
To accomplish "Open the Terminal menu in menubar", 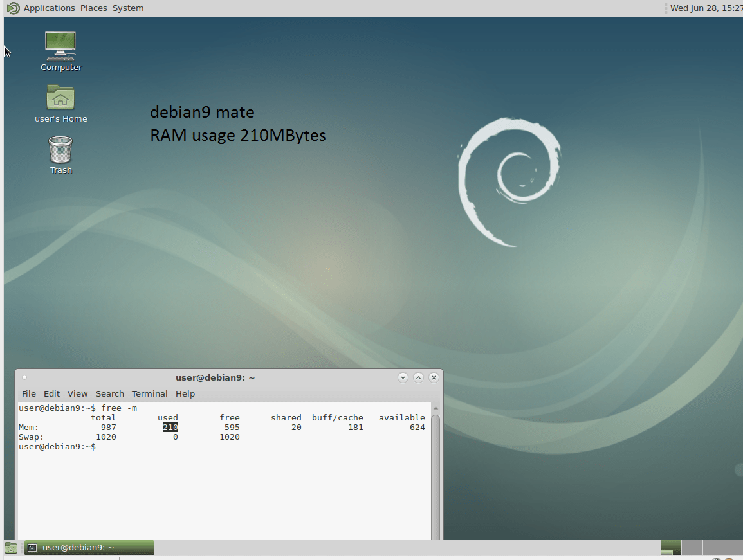I will (149, 393).
